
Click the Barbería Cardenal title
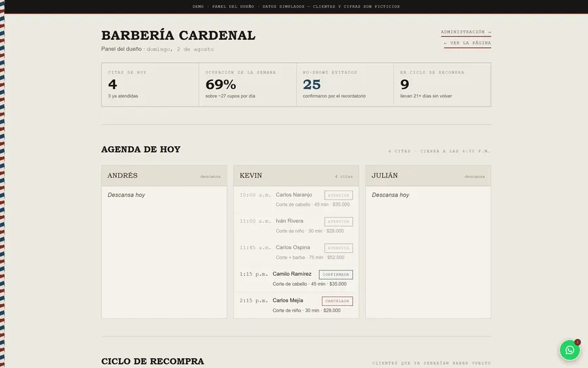coord(178,35)
